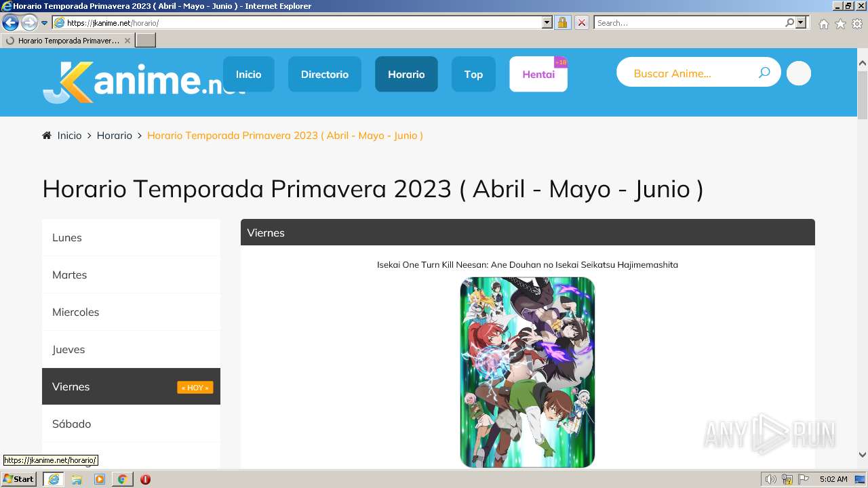Follow the Inicio breadcrumb link
Image resolution: width=868 pixels, height=488 pixels.
tap(69, 136)
